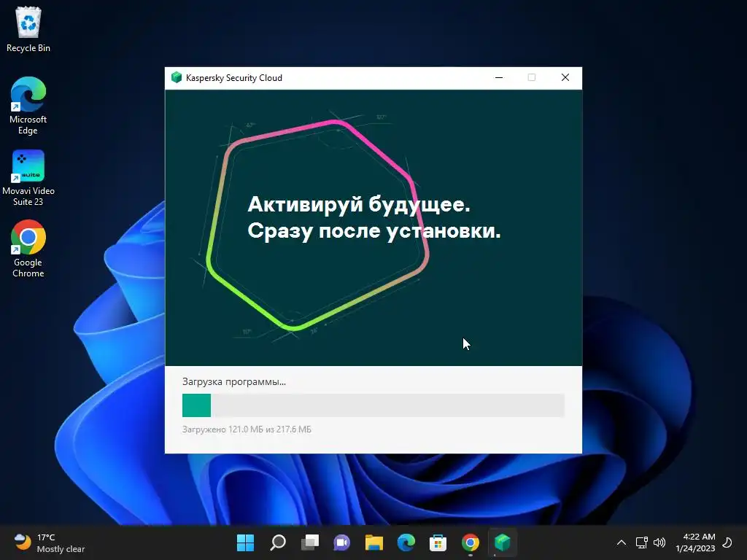
Task: Open the Chat app on taskbar
Action: (341, 542)
